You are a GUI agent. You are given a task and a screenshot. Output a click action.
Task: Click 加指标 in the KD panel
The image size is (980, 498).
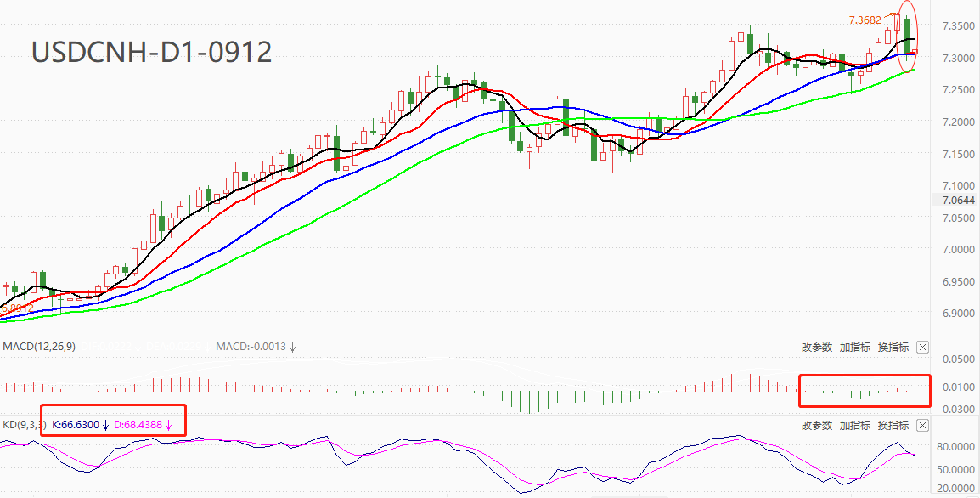tap(855, 425)
